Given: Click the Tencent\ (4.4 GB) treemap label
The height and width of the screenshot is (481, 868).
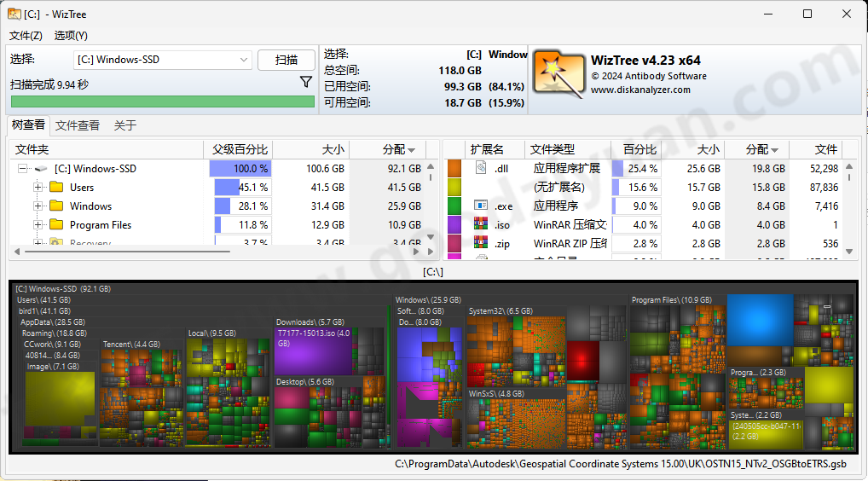Looking at the screenshot, I should 131,345.
